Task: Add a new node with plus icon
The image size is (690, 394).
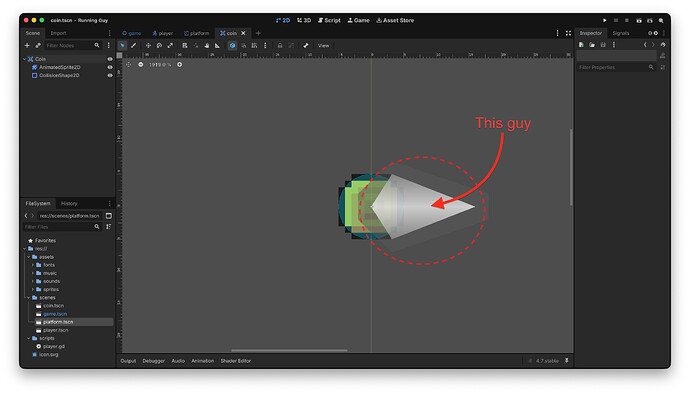Action: click(27, 45)
